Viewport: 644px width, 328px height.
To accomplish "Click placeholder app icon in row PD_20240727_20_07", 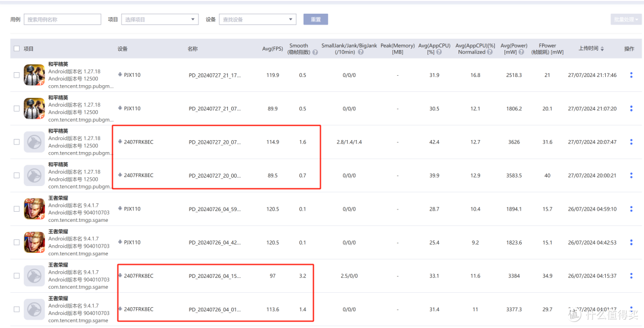I will point(34,142).
